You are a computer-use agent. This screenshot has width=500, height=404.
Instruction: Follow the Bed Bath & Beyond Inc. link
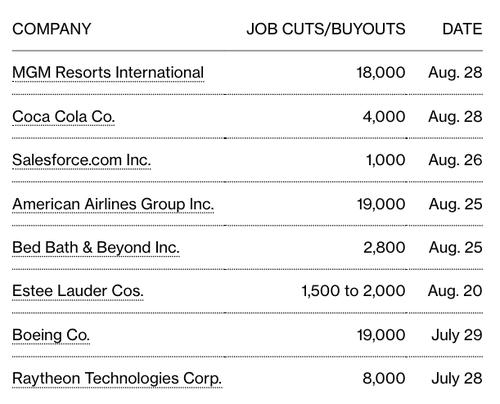point(96,248)
